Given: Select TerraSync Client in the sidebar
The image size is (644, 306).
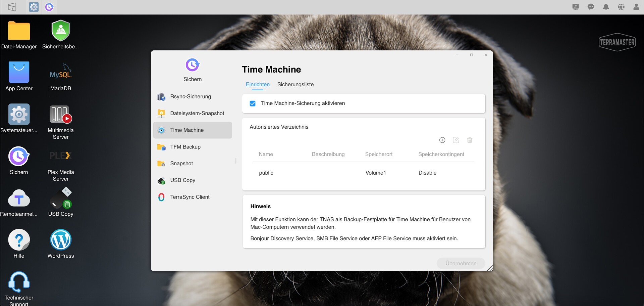Looking at the screenshot, I should [193, 197].
